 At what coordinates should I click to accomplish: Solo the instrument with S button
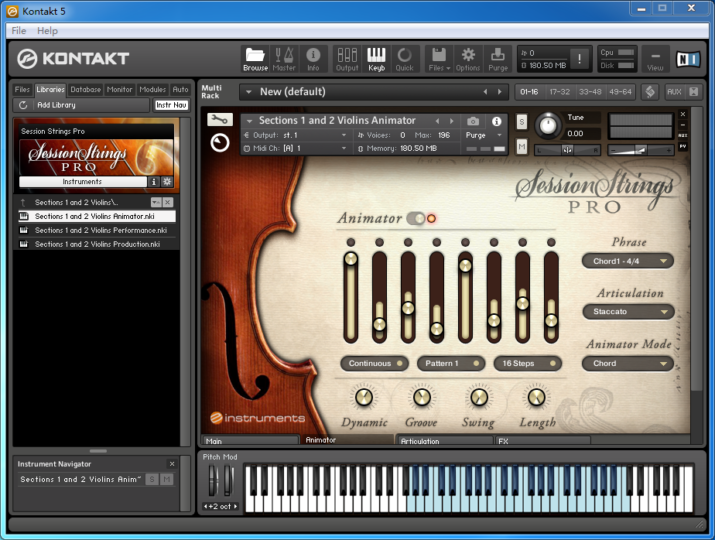522,122
